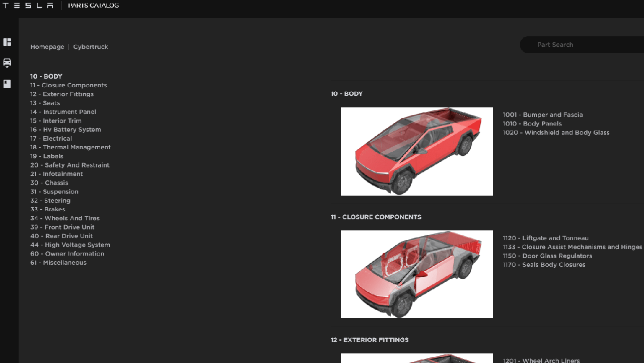Open Cybertruck breadcrumb link
This screenshot has height=363, width=644.
pos(91,47)
